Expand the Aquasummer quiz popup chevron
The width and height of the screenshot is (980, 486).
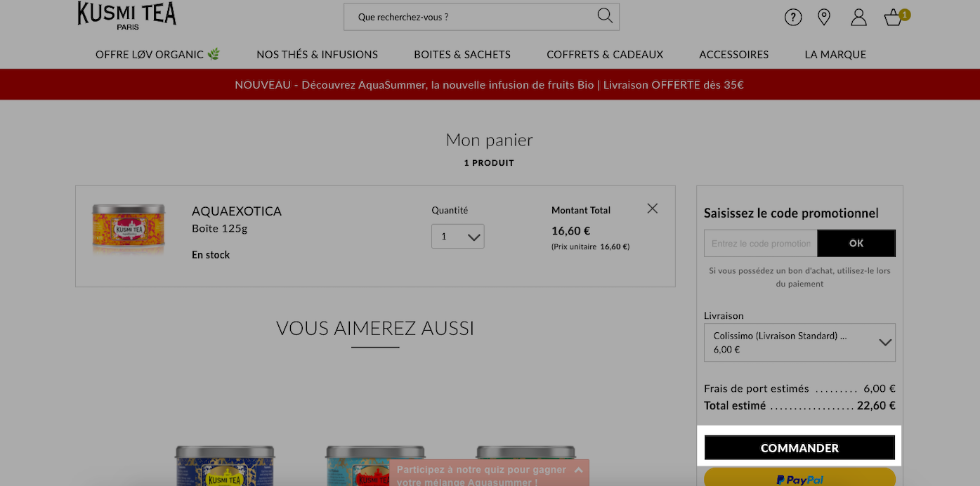(x=578, y=470)
